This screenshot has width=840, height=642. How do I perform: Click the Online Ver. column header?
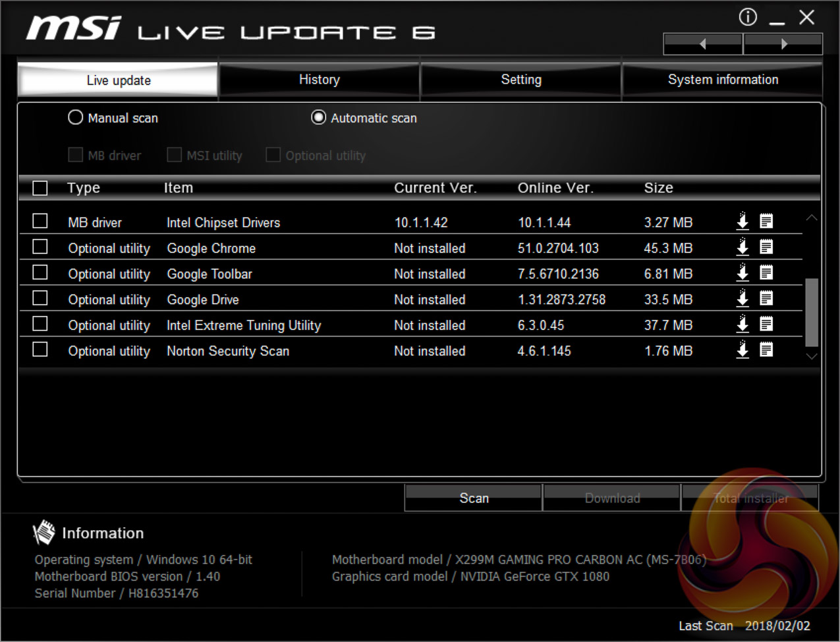pyautogui.click(x=555, y=188)
